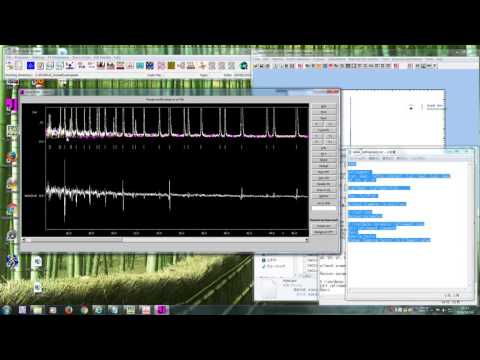Click the olive-yellow square toolbar icon
This screenshot has height=360, width=480.
[x=171, y=66]
